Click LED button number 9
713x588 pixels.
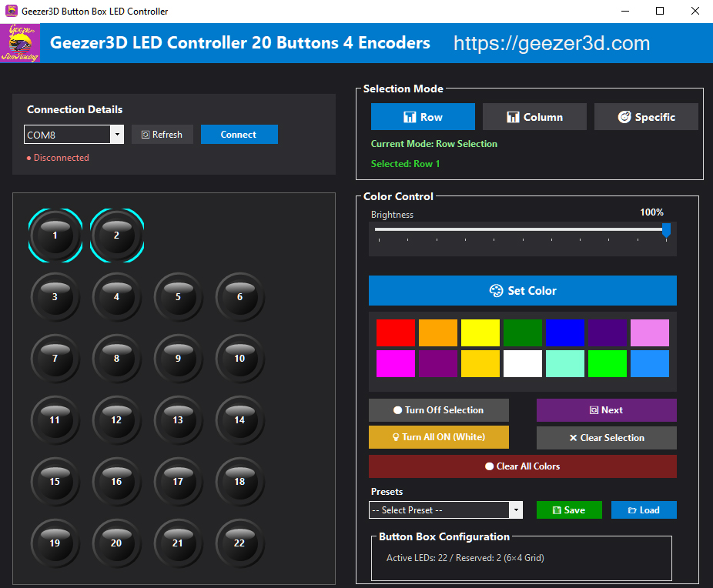click(178, 359)
